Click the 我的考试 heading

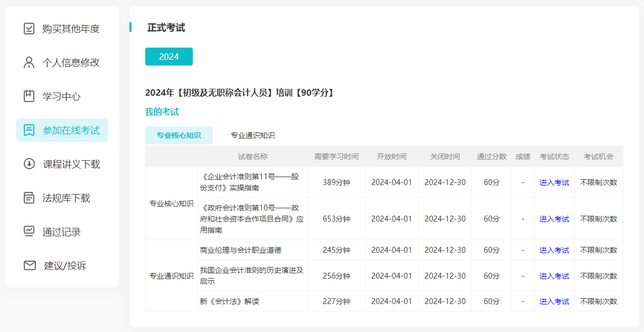click(x=162, y=112)
